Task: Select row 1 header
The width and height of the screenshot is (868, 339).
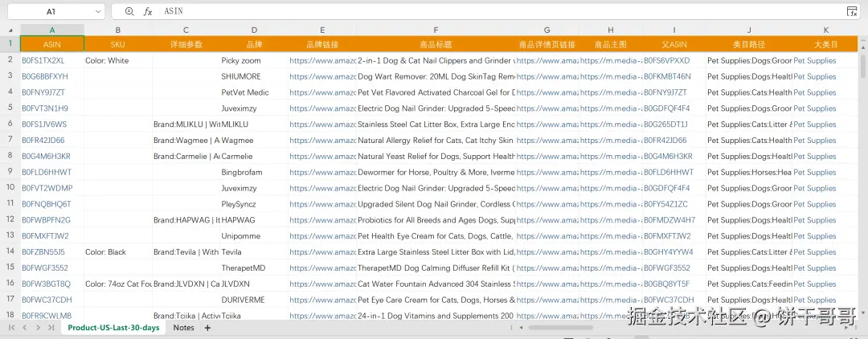Action: (10, 43)
